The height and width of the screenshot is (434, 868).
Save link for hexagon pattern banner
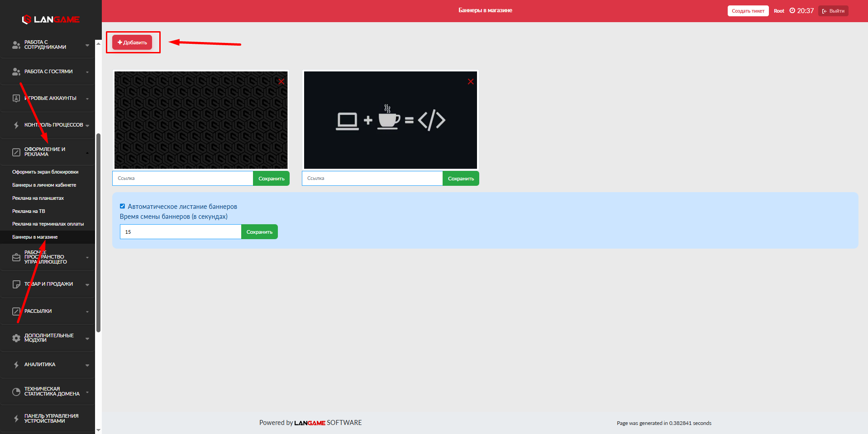pos(271,179)
